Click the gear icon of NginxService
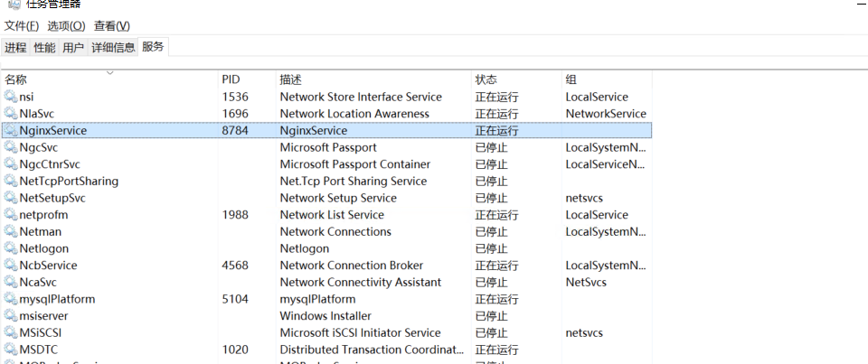 [x=11, y=131]
